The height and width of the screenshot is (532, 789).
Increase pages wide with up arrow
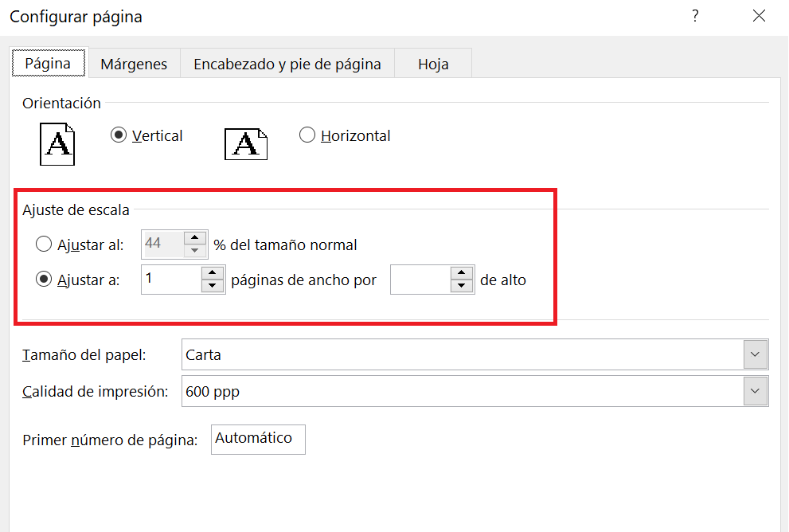click(213, 273)
